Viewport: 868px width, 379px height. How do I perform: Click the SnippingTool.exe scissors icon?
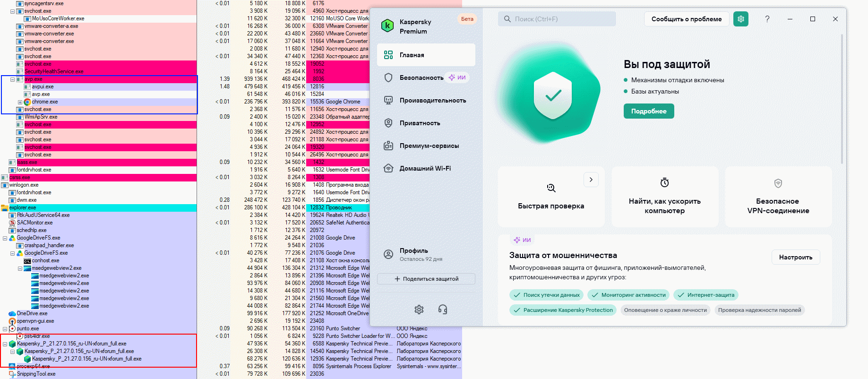(x=12, y=374)
